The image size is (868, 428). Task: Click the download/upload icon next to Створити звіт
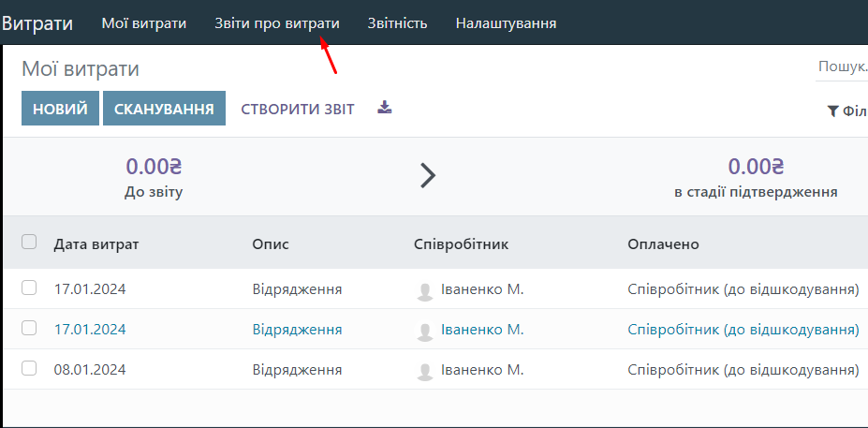coord(385,108)
